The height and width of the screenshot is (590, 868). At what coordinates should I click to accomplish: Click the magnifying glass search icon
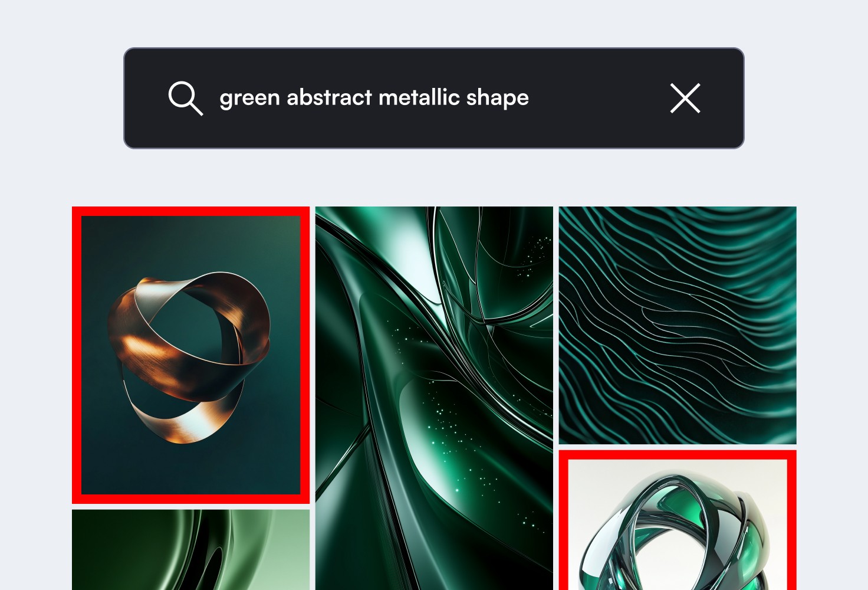pyautogui.click(x=186, y=99)
